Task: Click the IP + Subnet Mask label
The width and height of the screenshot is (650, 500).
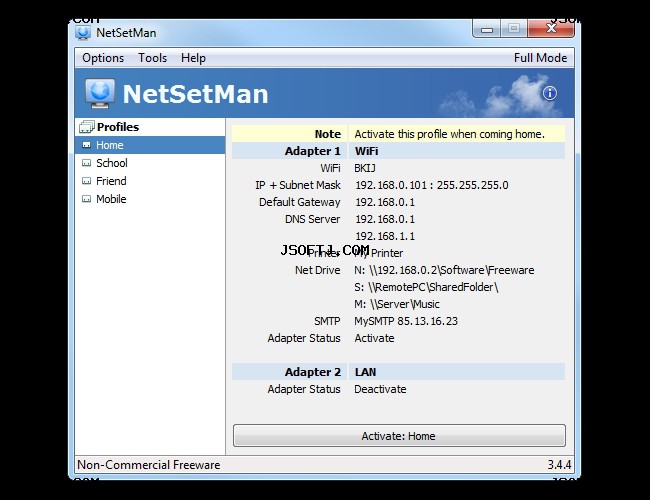Action: pos(298,185)
